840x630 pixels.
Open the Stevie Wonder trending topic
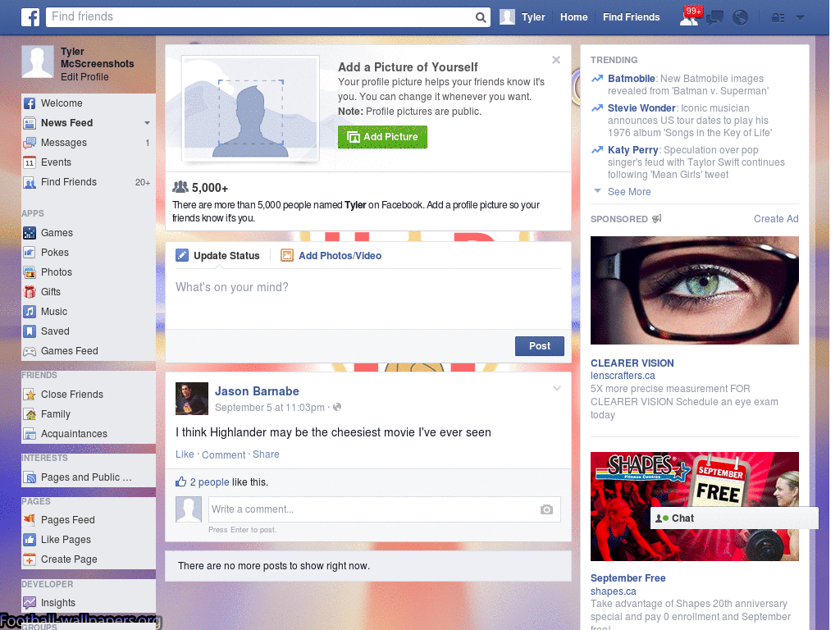point(641,108)
